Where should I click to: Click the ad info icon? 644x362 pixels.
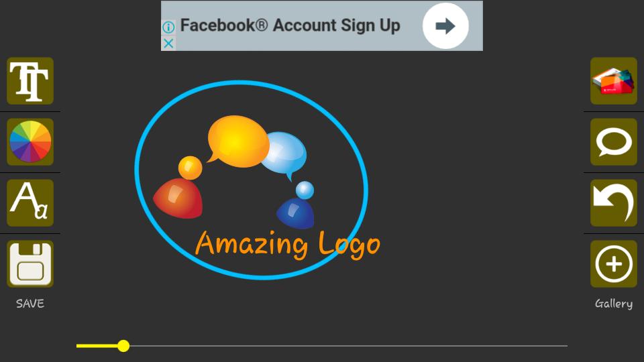(x=168, y=27)
